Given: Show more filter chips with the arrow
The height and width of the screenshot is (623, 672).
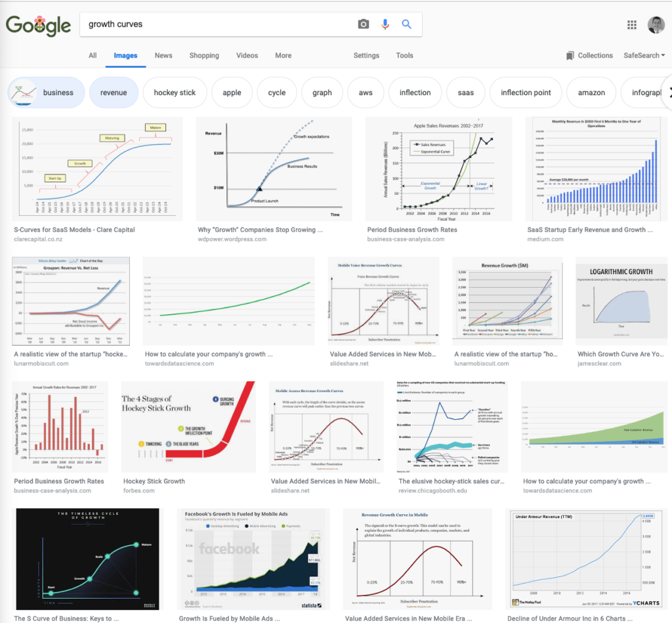Looking at the screenshot, I should 667,92.
